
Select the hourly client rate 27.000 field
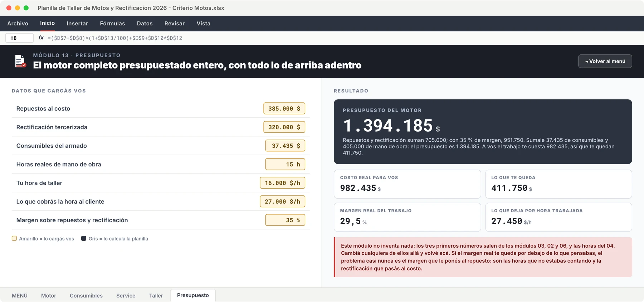click(282, 201)
